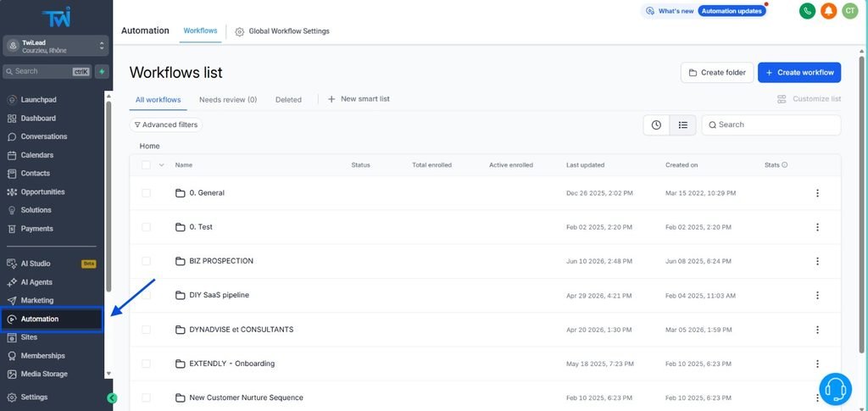The height and width of the screenshot is (411, 868).
Task: Open the New Customer Nurture Sequence folder
Action: 247,397
